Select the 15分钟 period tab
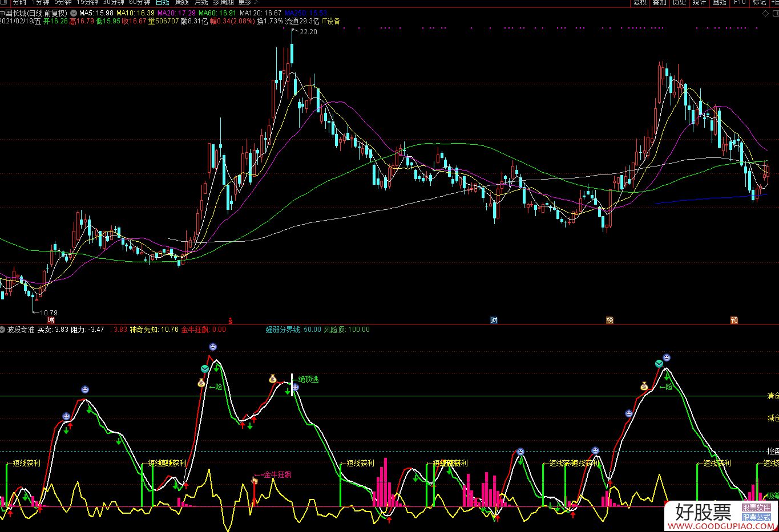 88,2
